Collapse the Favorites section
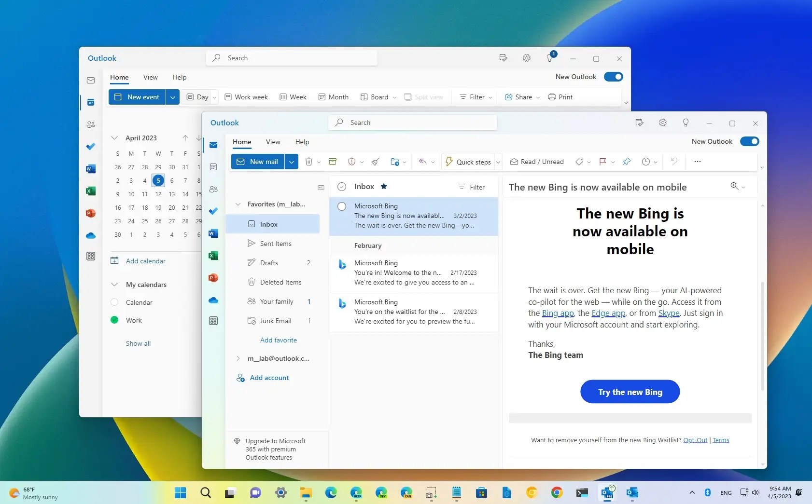This screenshot has height=504, width=812. 238,204
